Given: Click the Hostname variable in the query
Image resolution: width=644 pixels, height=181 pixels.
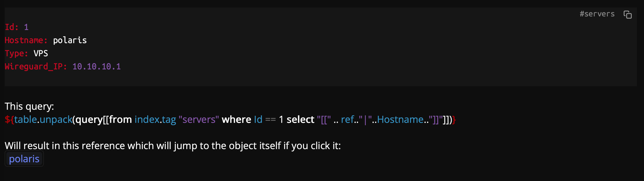Looking at the screenshot, I should pyautogui.click(x=400, y=120).
